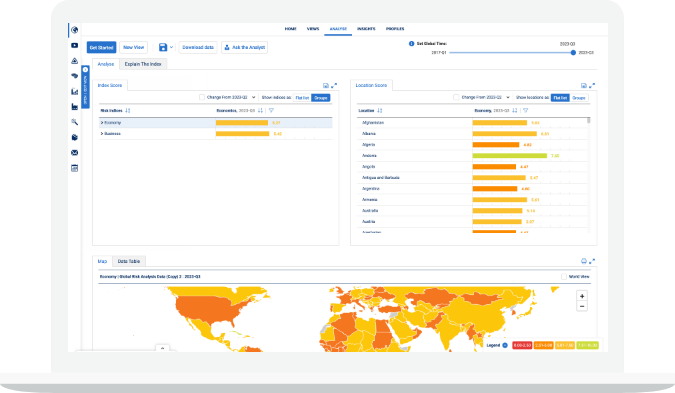Viewport: 675px width, 393px height.
Task: Sort the Economics value column in Index Score
Action: 260,111
